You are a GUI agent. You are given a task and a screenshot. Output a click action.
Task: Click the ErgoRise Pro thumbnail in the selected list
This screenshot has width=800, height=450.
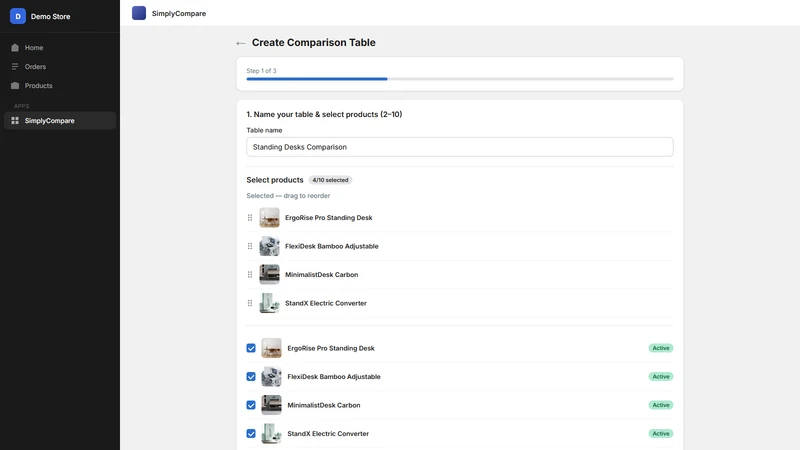(269, 217)
